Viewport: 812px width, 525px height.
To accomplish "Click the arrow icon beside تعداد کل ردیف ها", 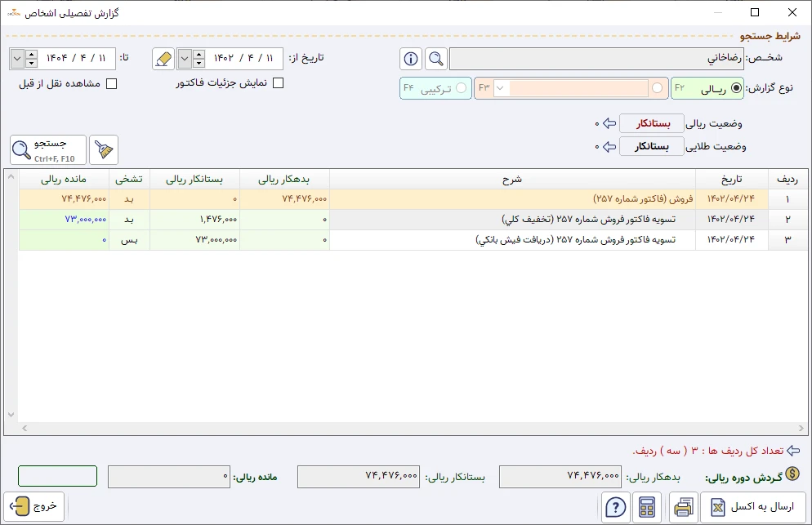I will 793,451.
